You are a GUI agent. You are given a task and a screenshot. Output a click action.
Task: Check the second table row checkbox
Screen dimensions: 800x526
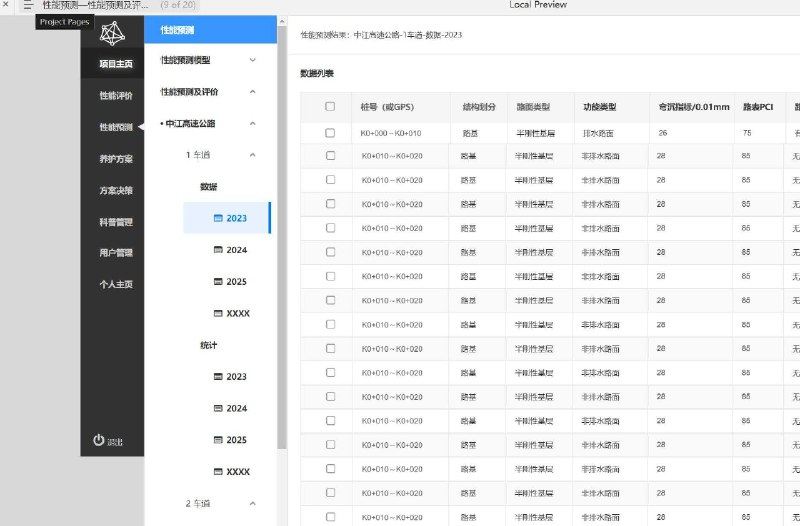[x=330, y=156]
